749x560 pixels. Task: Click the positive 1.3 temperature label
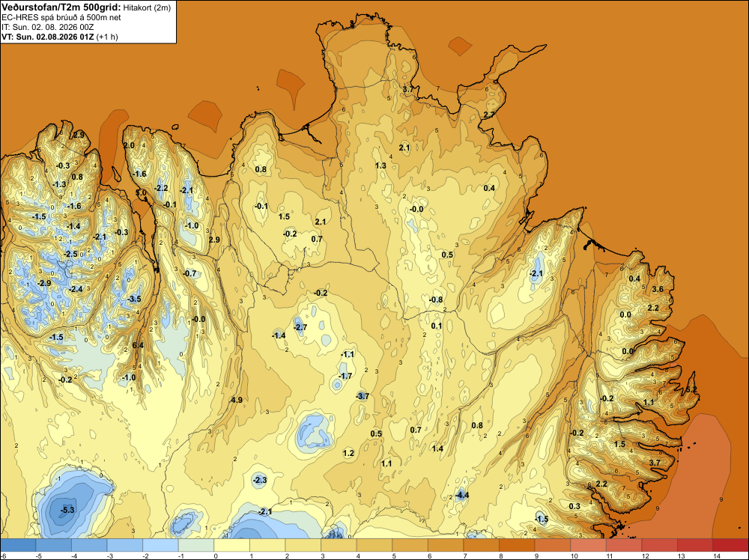click(380, 165)
